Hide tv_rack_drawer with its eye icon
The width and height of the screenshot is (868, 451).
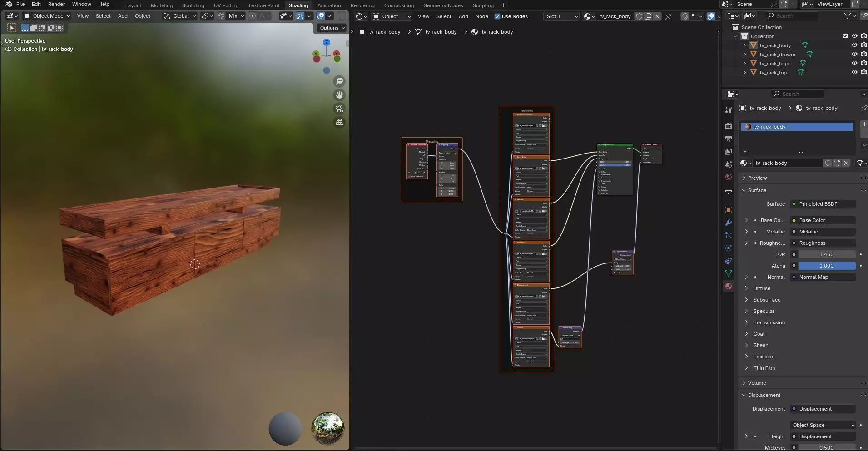click(854, 55)
